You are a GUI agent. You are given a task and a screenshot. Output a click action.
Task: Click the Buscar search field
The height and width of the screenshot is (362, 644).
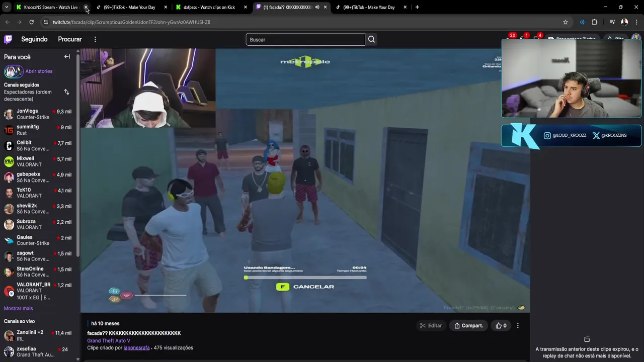pos(305,39)
